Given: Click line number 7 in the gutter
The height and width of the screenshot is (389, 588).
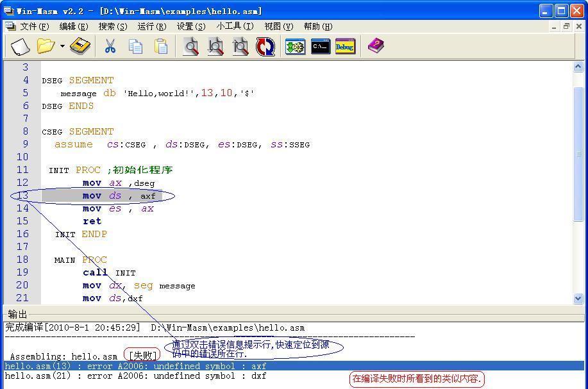Looking at the screenshot, I should (x=26, y=119).
